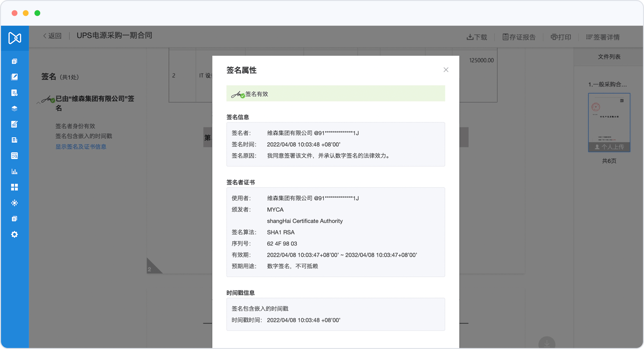Click 显示签名及证书信息 link

[x=81, y=147]
